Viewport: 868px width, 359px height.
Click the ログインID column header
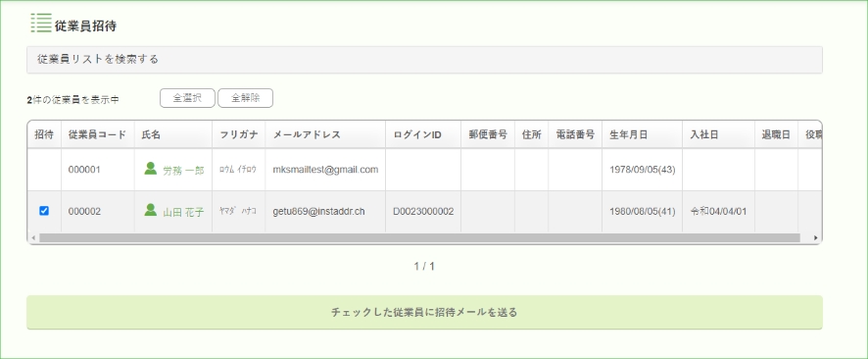pyautogui.click(x=423, y=134)
